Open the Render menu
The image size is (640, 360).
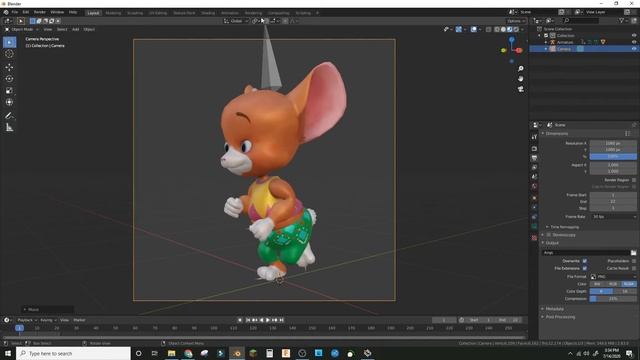coord(40,12)
